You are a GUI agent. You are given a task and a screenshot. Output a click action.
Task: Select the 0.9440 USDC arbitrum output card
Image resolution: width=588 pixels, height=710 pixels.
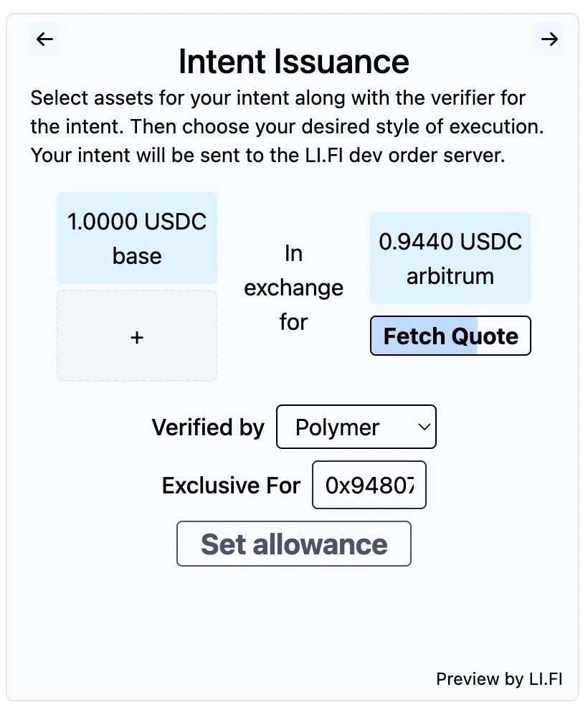click(x=450, y=257)
